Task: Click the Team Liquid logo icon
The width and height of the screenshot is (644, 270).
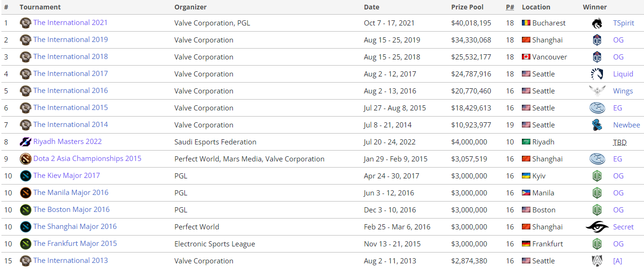Action: point(597,74)
